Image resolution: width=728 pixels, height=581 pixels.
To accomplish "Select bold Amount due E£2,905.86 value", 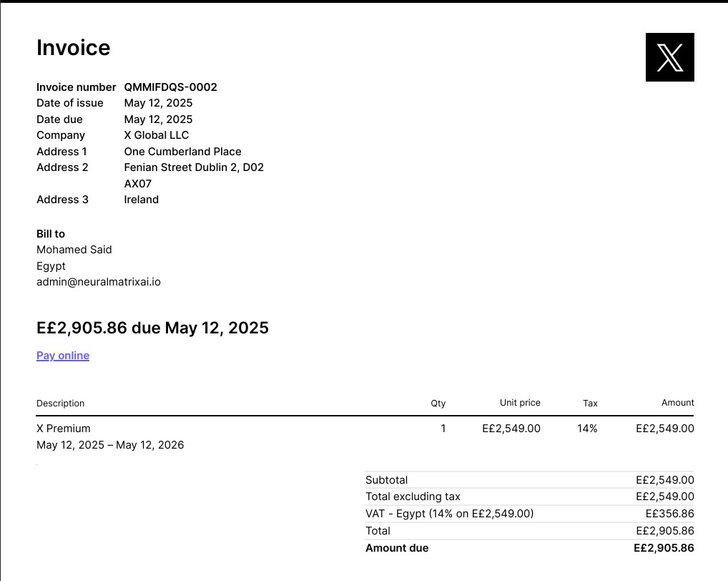I will [x=664, y=548].
